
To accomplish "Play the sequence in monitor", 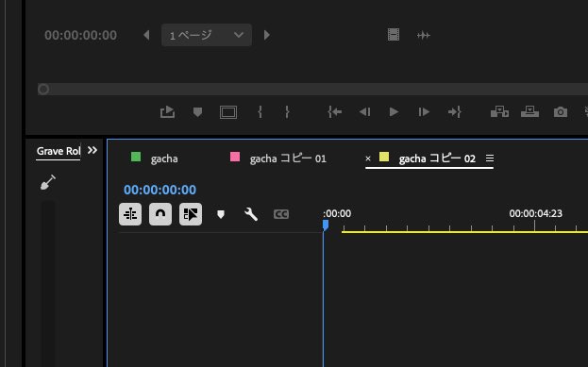I will [394, 111].
